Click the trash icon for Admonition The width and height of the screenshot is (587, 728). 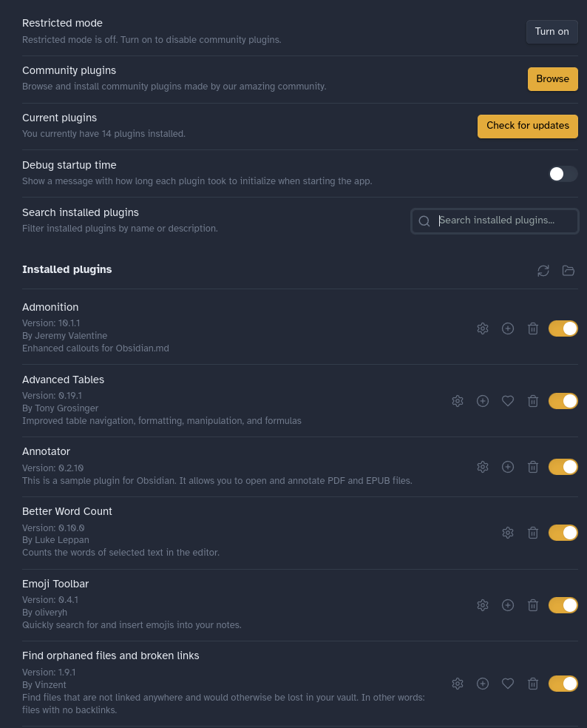click(533, 328)
